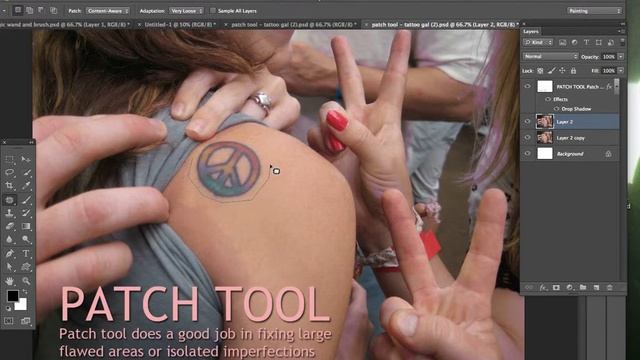Open Patch mode Content-Aware dropdown
Image resolution: width=640 pixels, height=360 pixels.
click(107, 11)
